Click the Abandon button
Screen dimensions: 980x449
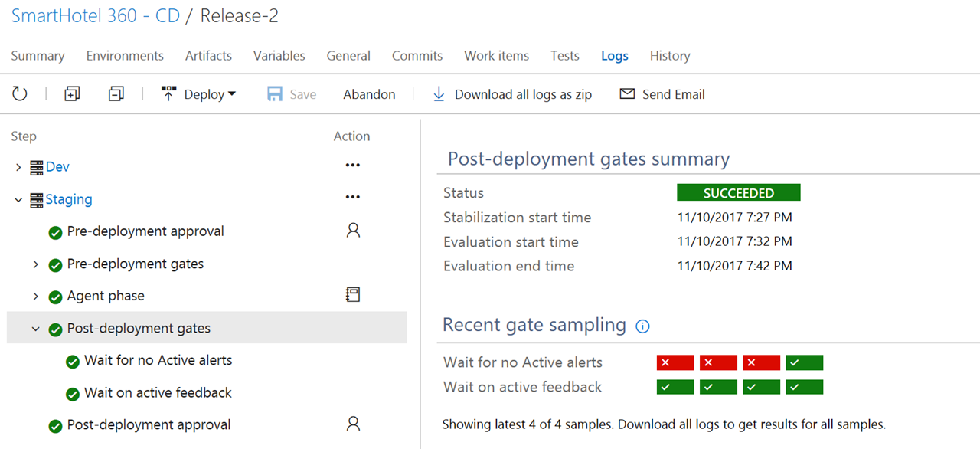pyautogui.click(x=369, y=94)
